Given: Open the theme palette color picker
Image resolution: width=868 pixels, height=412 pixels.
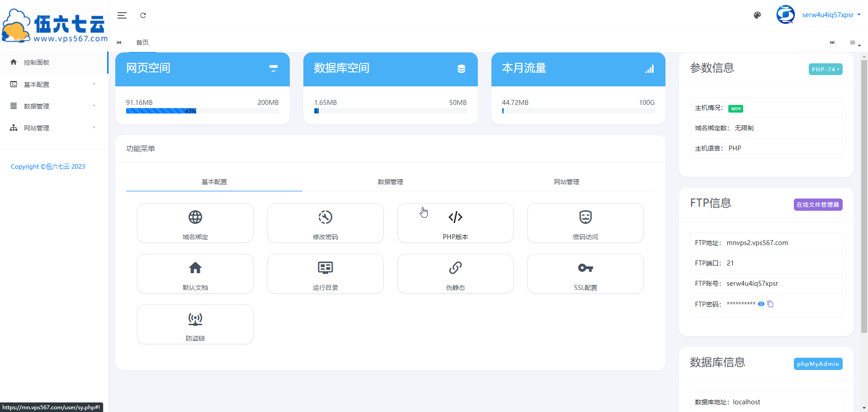Looking at the screenshot, I should (x=757, y=15).
